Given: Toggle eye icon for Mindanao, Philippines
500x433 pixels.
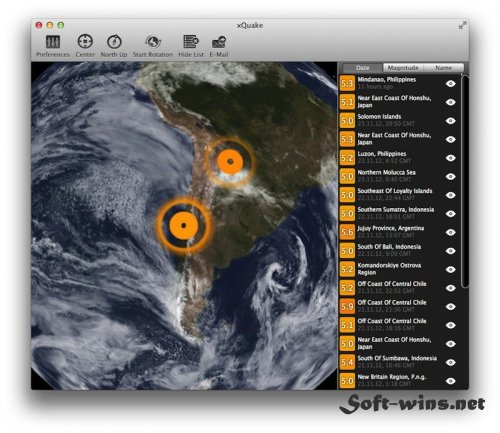Looking at the screenshot, I should point(451,84).
